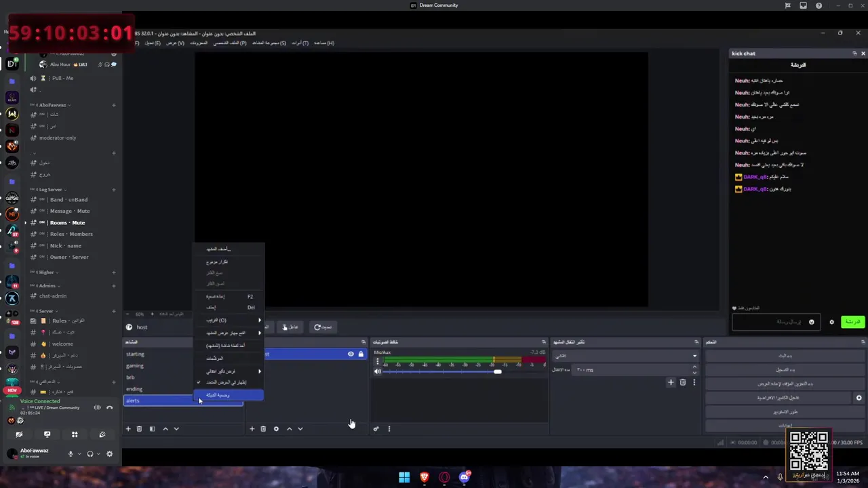The image size is (868, 488).
Task: Choose Rename F2 in the context menu
Action: (x=228, y=296)
